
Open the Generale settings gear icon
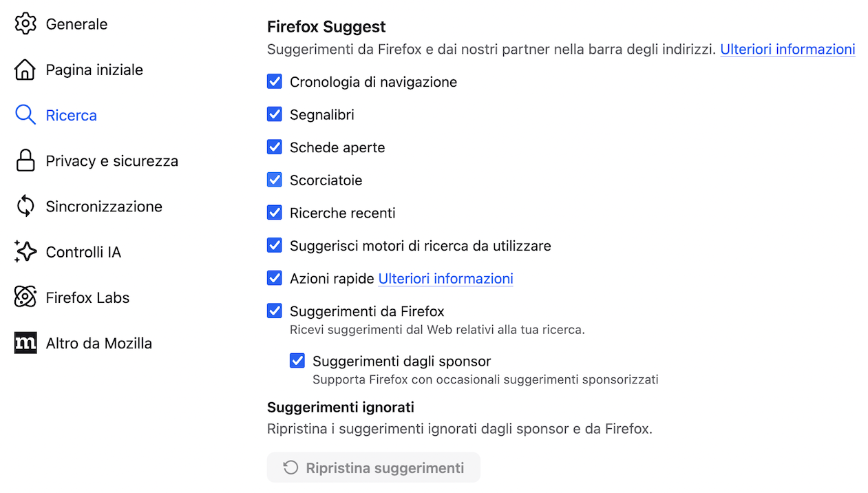25,23
